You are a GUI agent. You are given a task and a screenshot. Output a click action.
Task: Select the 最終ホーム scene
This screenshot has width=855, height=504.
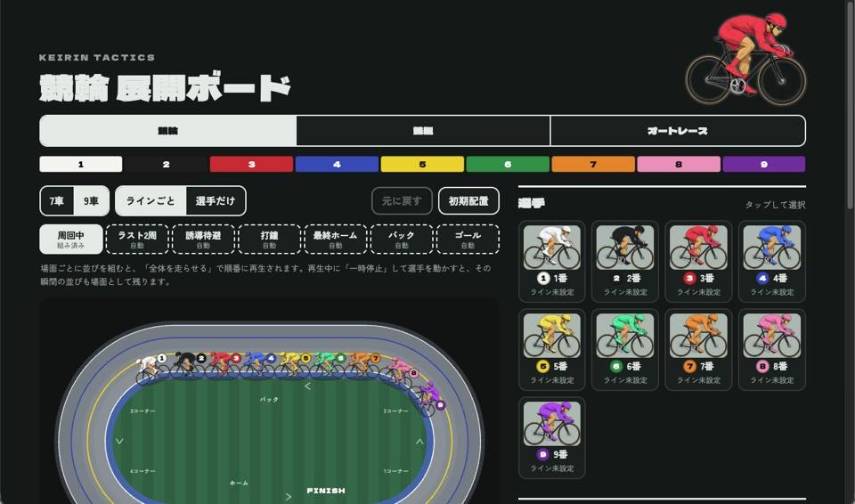(336, 239)
